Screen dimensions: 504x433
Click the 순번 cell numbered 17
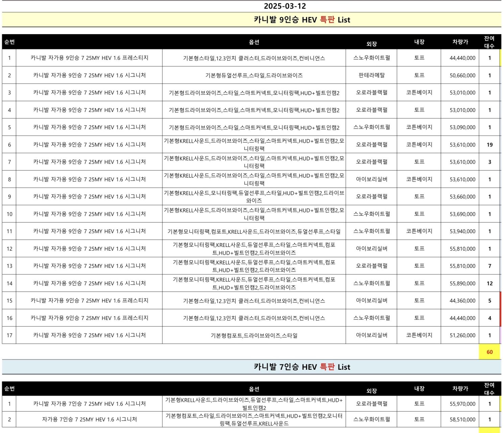tap(9, 335)
